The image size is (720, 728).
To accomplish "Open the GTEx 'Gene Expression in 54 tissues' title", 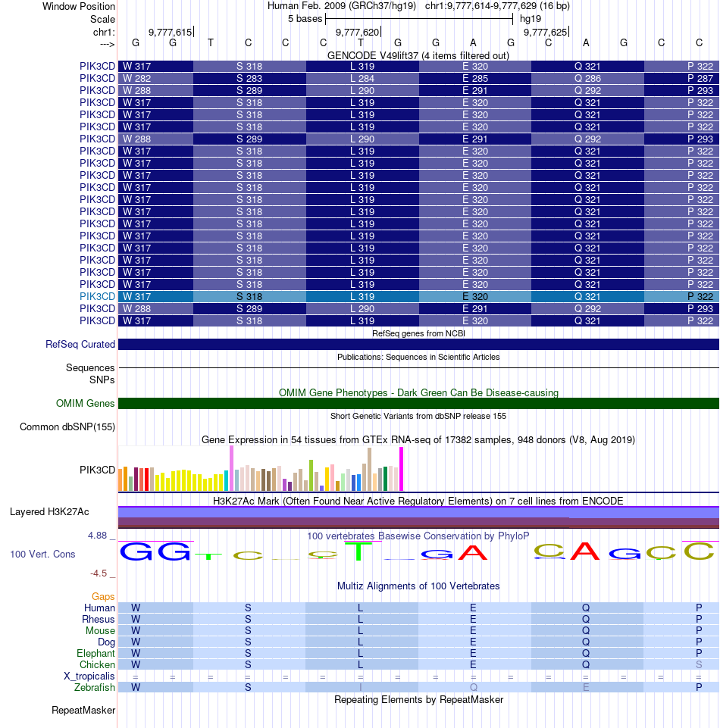I will (x=418, y=439).
